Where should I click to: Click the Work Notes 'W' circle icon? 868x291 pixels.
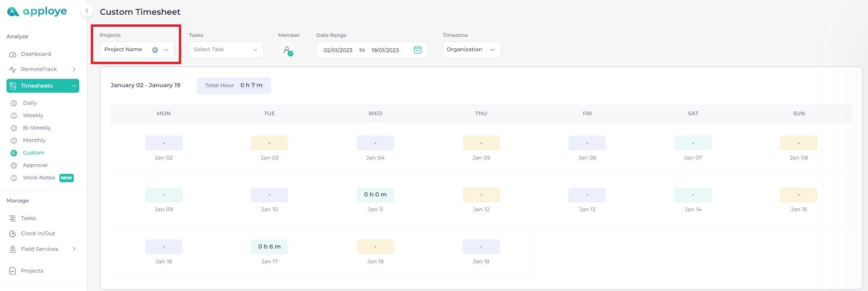pos(14,178)
